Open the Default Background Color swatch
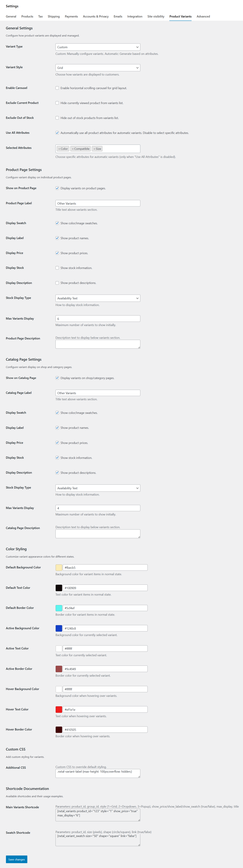This screenshot has height=868, width=243. coord(59,568)
